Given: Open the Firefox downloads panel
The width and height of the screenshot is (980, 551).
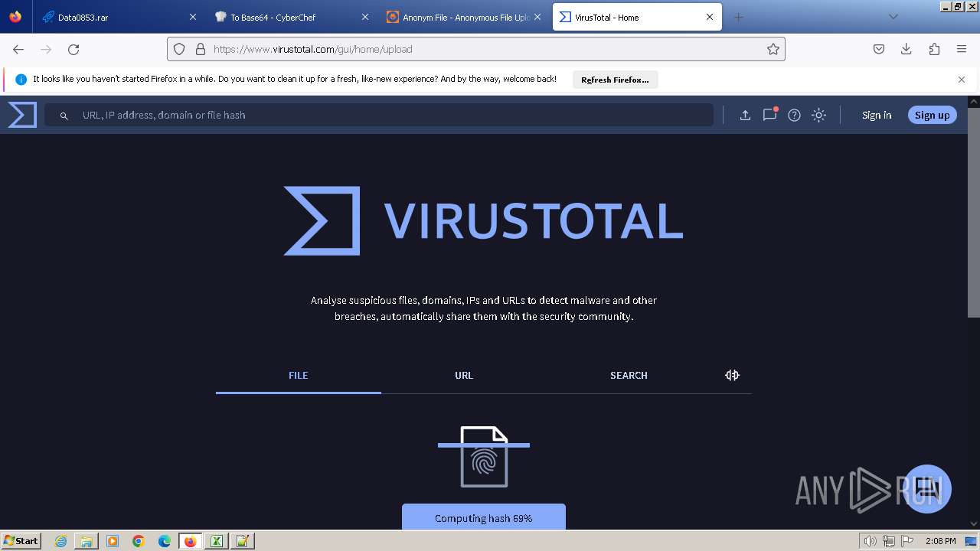Looking at the screenshot, I should [906, 49].
